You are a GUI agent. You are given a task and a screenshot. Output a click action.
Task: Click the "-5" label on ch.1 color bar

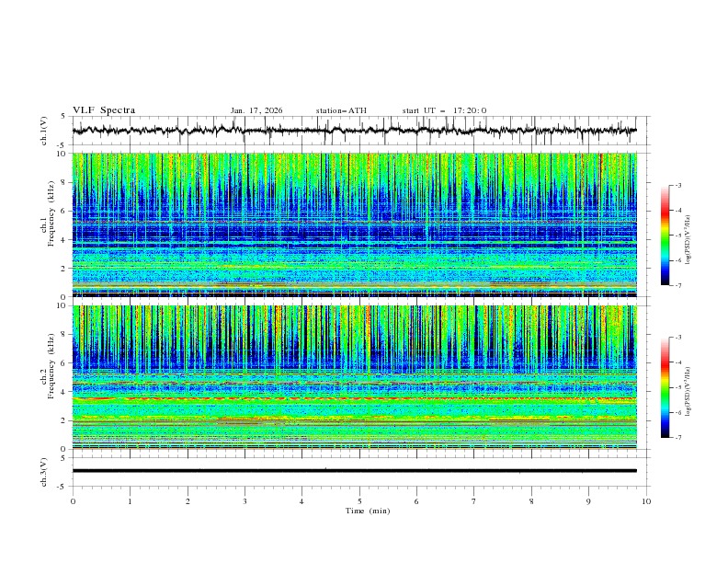pos(678,236)
